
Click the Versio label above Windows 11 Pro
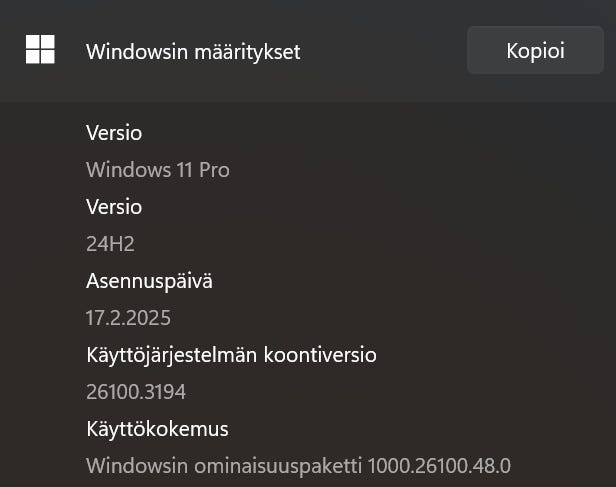(114, 133)
